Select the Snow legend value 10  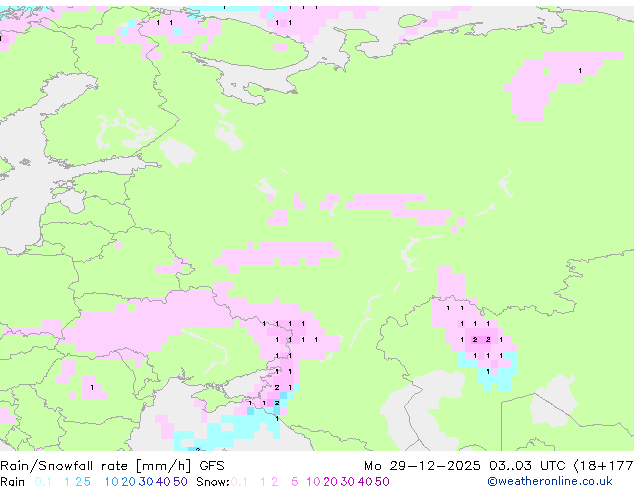[313, 482]
